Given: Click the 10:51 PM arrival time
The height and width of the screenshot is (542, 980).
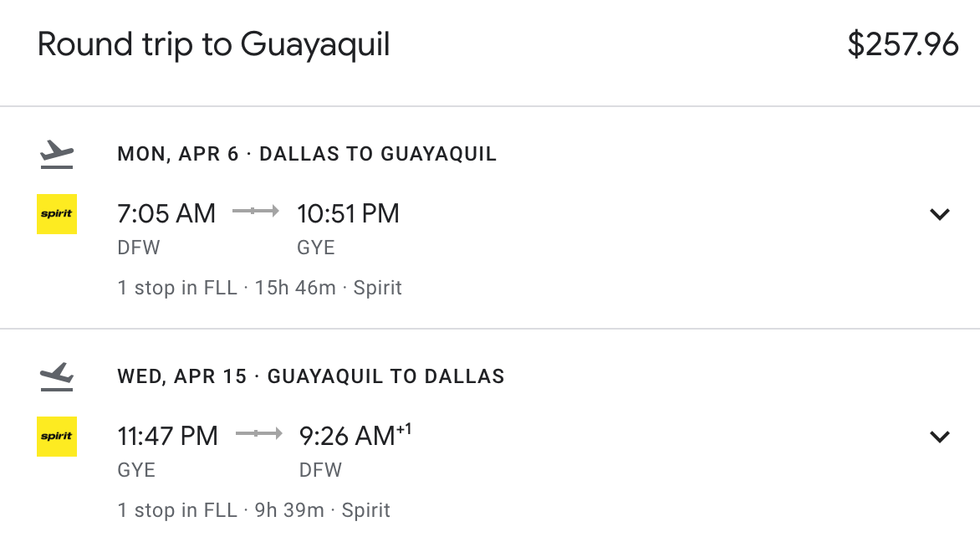Looking at the screenshot, I should 348,213.
